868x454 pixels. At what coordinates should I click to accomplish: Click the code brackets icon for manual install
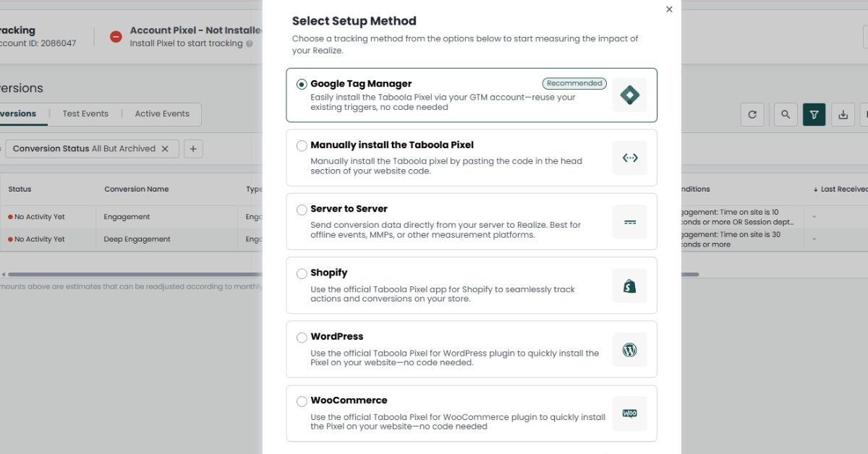click(629, 158)
